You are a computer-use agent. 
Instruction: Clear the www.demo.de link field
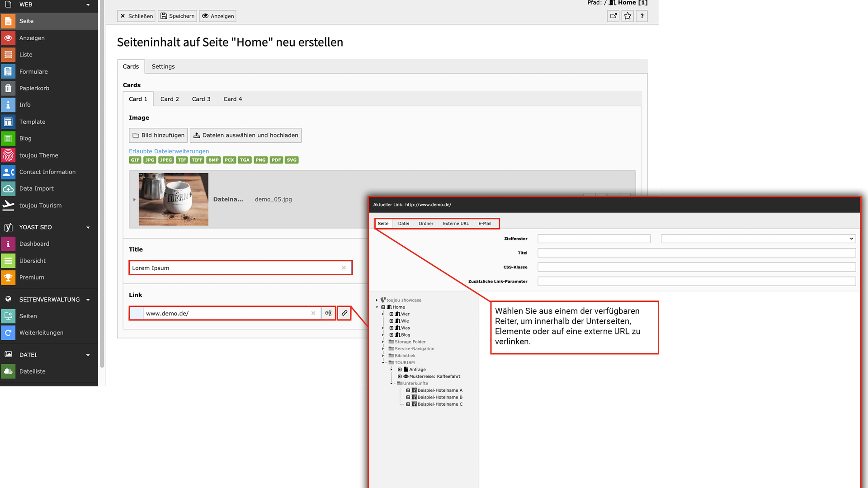click(x=313, y=313)
